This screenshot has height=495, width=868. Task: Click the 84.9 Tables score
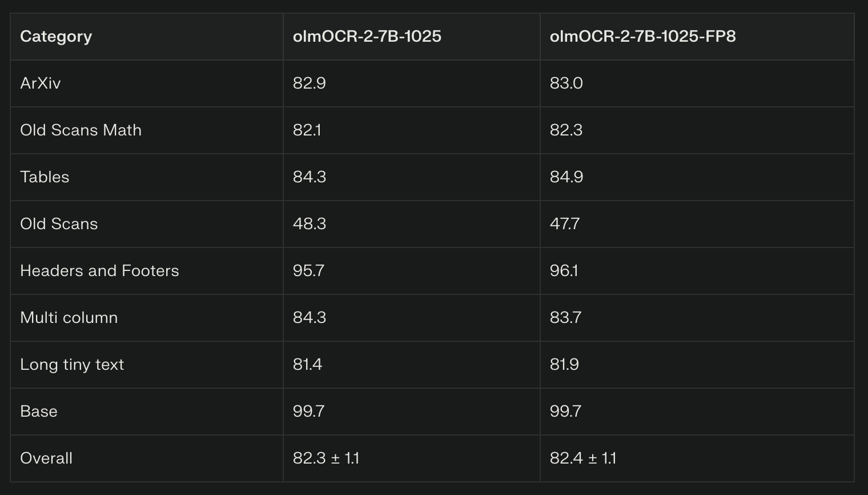click(566, 177)
